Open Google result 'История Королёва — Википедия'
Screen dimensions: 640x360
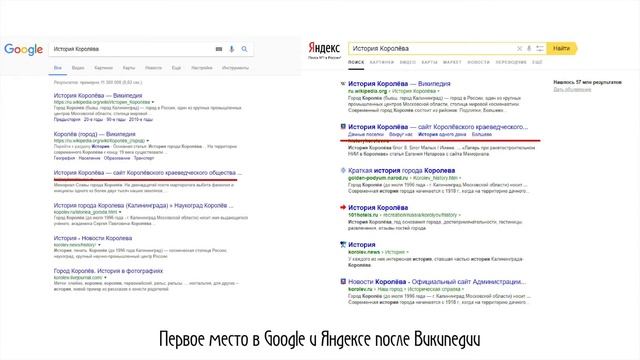(x=98, y=95)
